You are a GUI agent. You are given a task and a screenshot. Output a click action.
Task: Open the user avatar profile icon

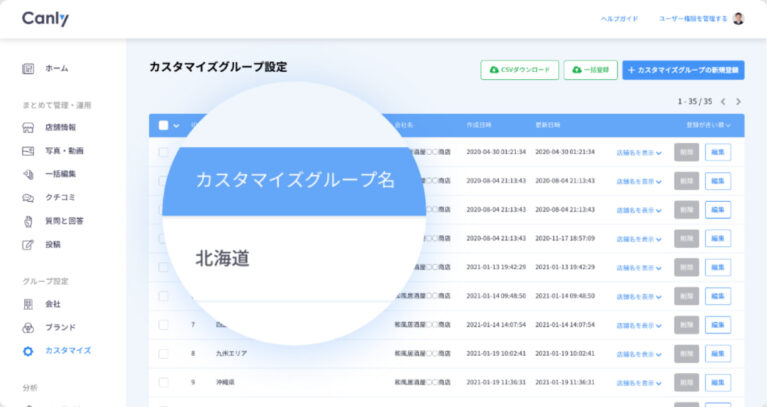(738, 19)
